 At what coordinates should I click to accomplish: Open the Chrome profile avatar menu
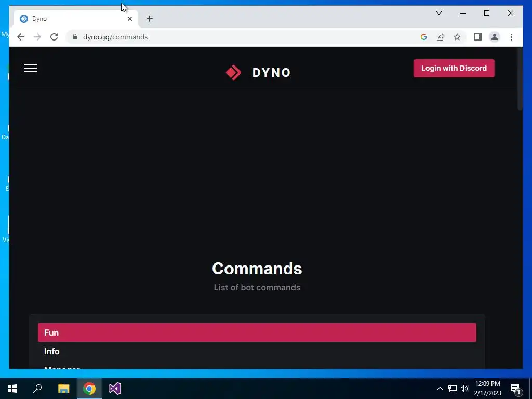495,37
